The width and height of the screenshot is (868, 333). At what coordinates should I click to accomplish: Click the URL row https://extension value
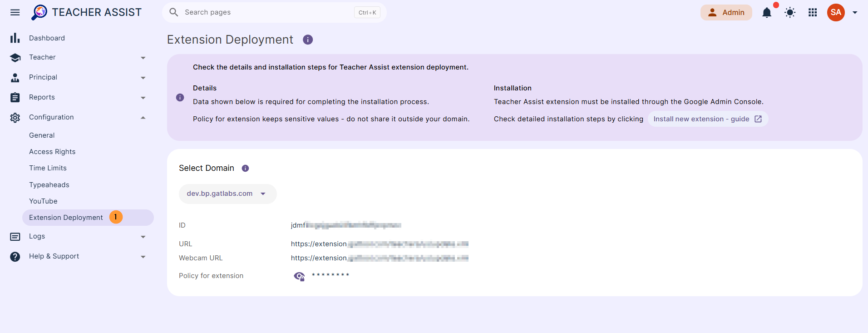point(380,244)
